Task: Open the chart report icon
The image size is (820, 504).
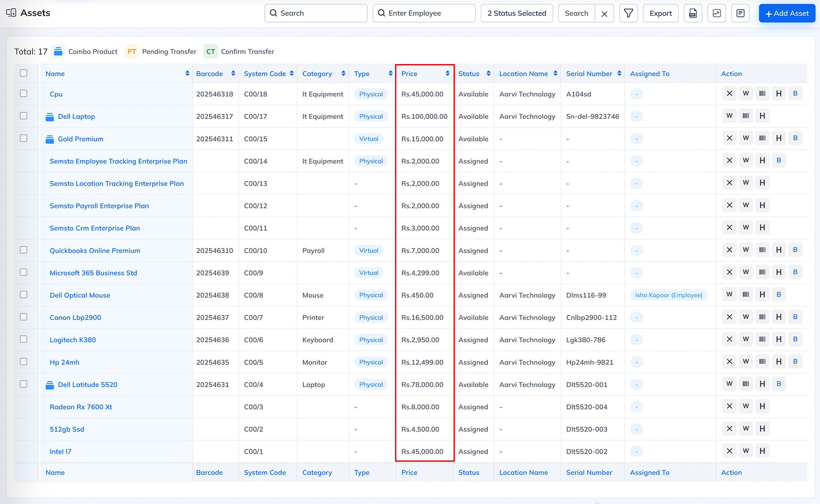Action: 717,13
